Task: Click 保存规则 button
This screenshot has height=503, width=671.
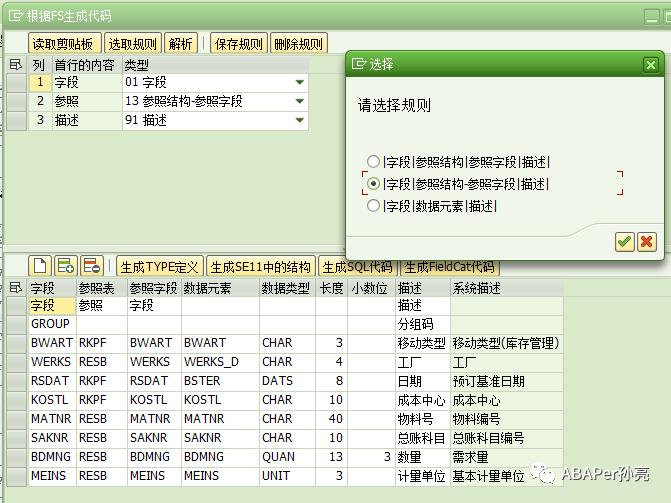Action: click(x=239, y=44)
